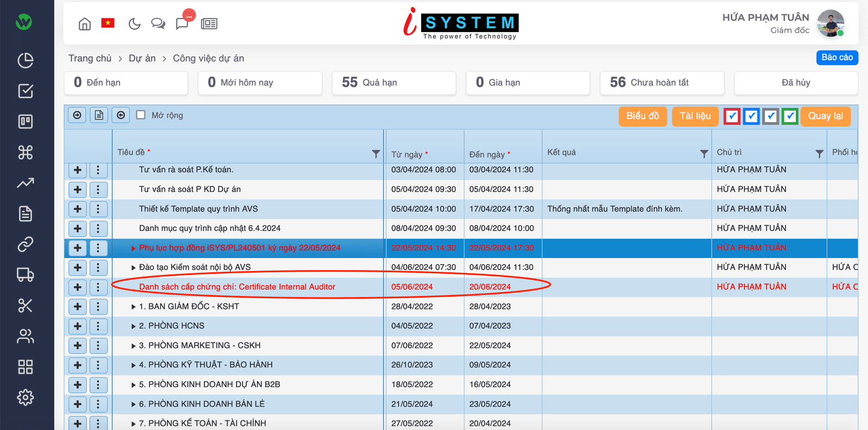
Task: Open the pie chart dashboard in sidebar
Action: (x=25, y=60)
